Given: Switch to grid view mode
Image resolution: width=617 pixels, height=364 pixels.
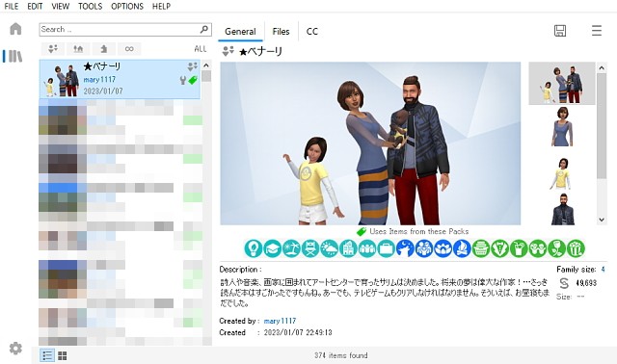Looking at the screenshot, I should pos(62,355).
